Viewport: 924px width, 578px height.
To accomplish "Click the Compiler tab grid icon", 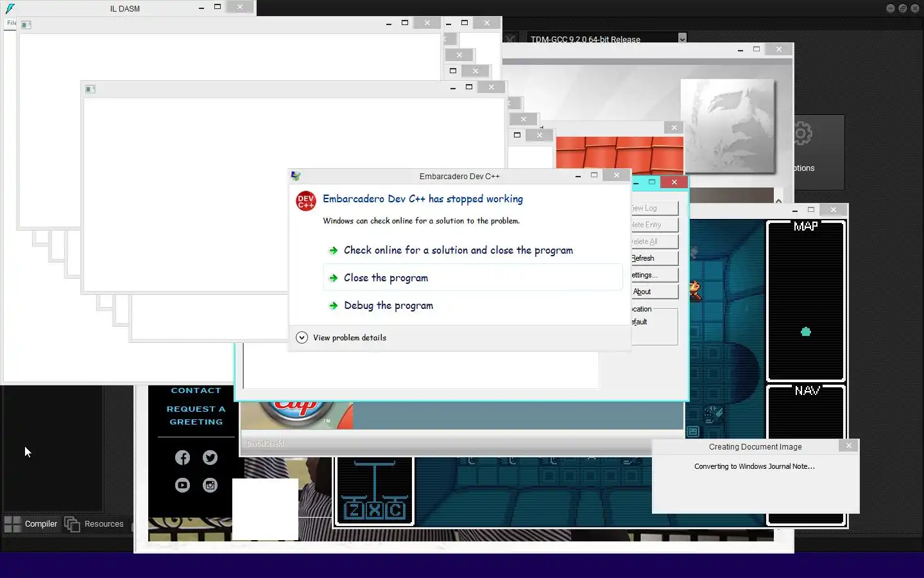I will tap(12, 524).
